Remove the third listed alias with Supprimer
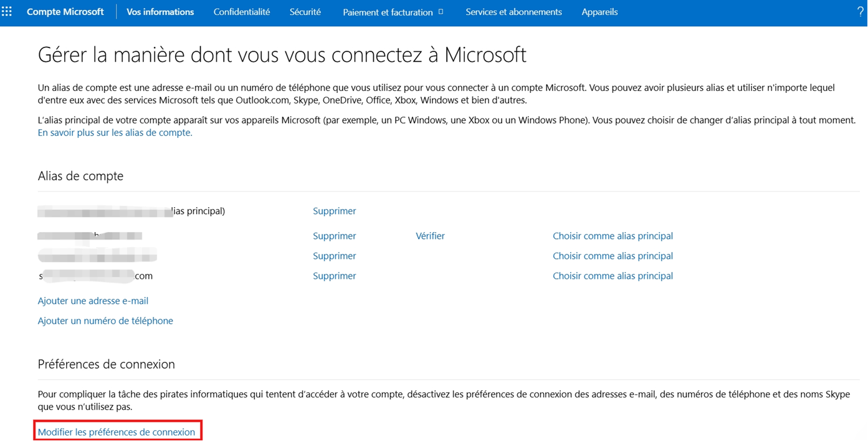 pos(335,256)
